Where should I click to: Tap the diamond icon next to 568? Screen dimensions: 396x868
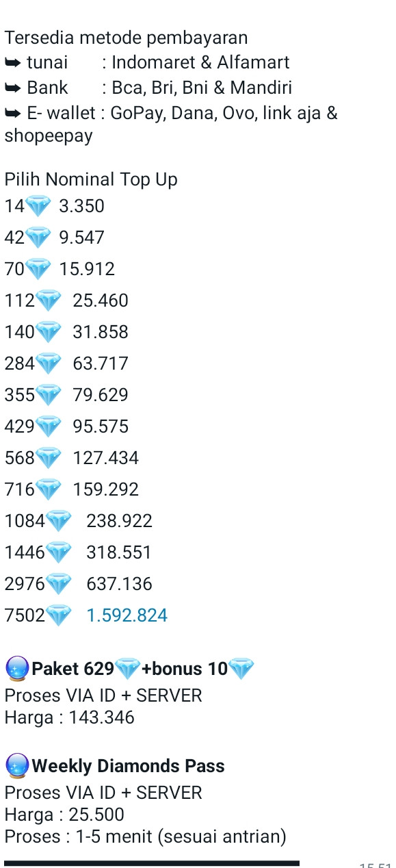pyautogui.click(x=48, y=458)
